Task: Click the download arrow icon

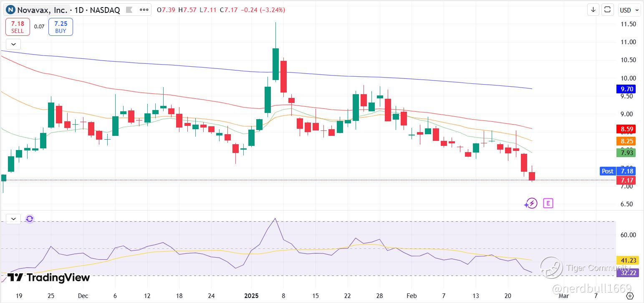Action: coord(593,10)
